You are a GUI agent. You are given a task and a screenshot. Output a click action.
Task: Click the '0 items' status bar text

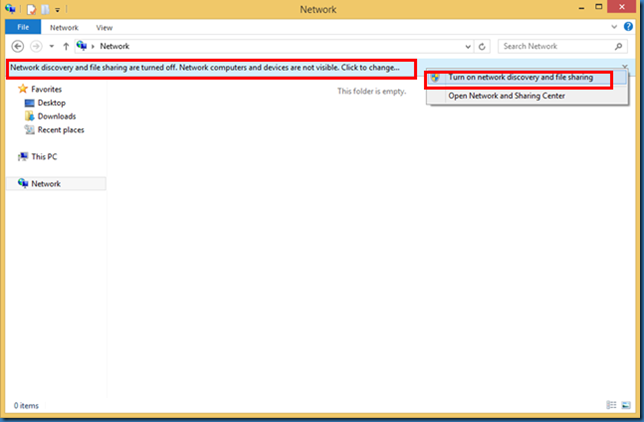(26, 406)
